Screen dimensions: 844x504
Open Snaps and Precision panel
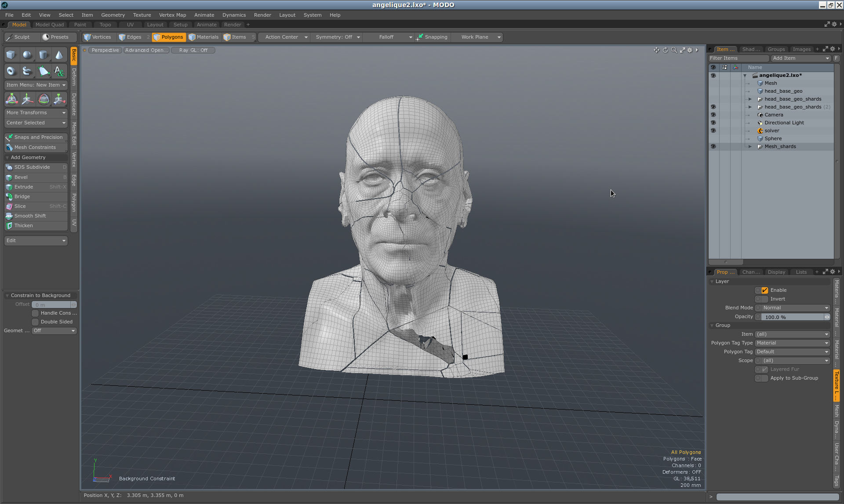36,137
